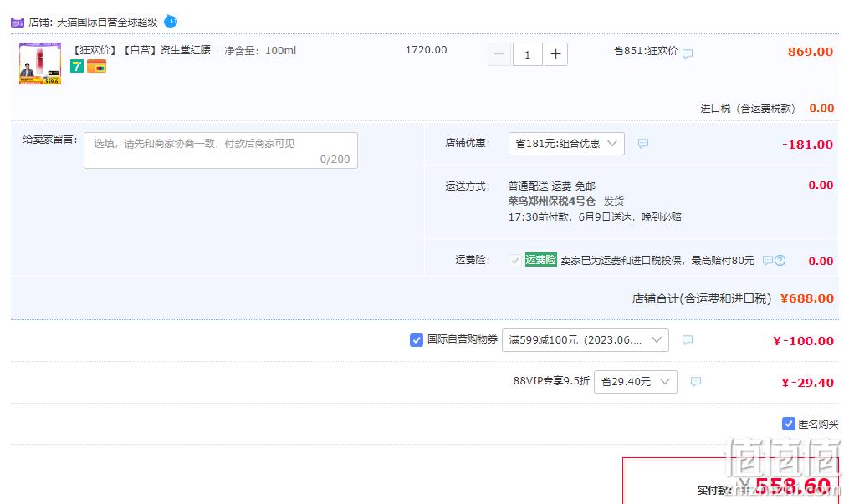Click the green 运费险 label badge

(540, 260)
